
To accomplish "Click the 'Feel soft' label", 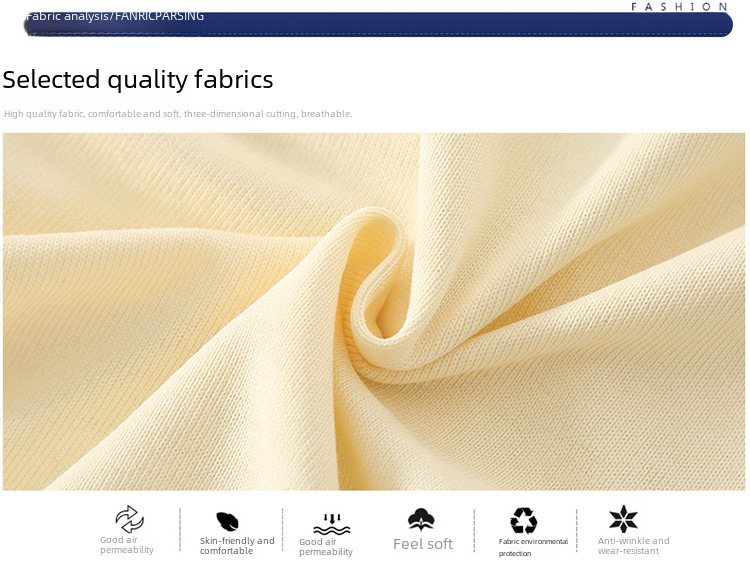I will (x=423, y=544).
